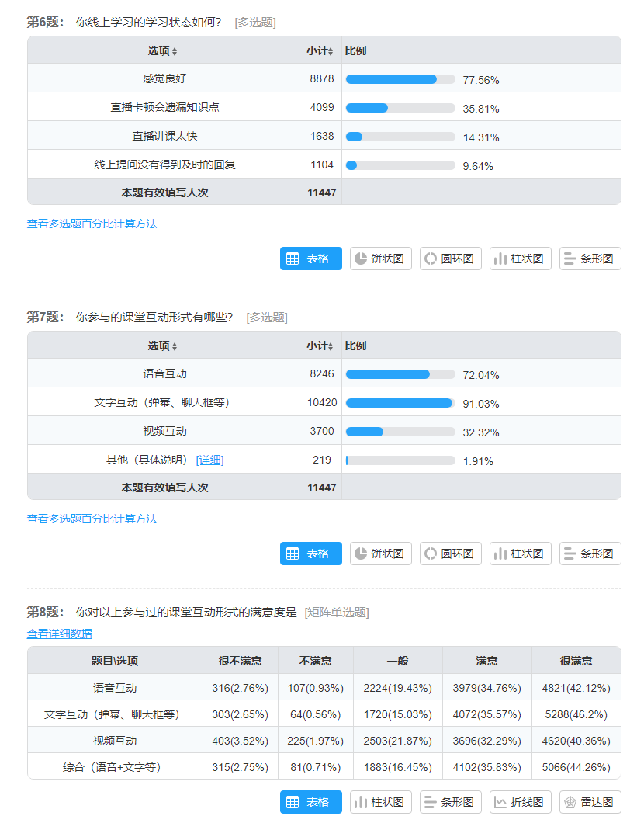The width and height of the screenshot is (644, 823).
Task: Sort Question 6 by 小计 count column
Action: (x=320, y=50)
